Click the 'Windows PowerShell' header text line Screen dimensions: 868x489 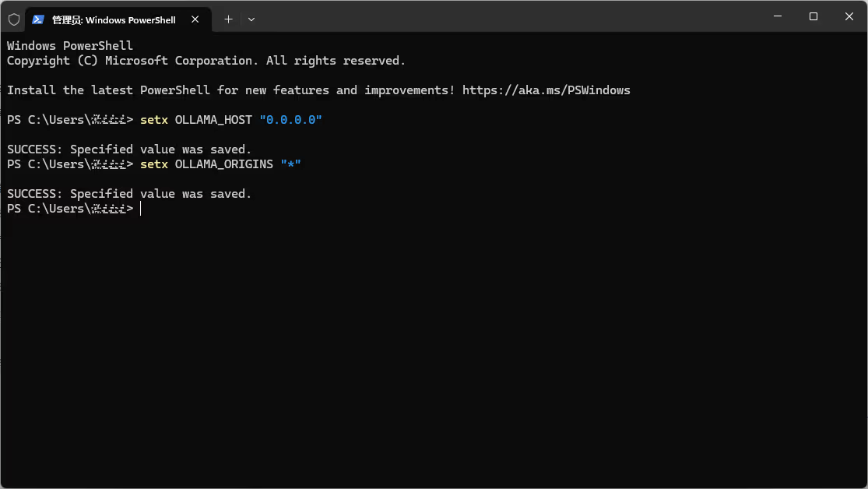click(70, 46)
